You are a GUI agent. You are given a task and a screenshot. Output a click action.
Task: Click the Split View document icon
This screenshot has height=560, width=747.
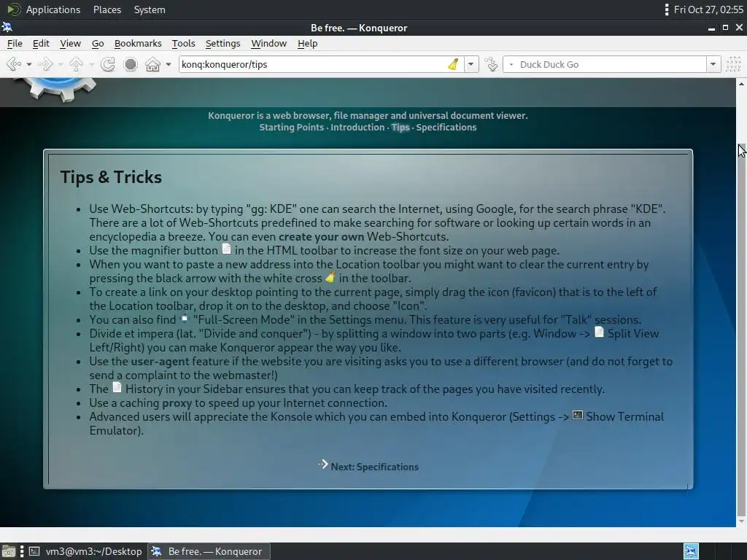pyautogui.click(x=599, y=332)
